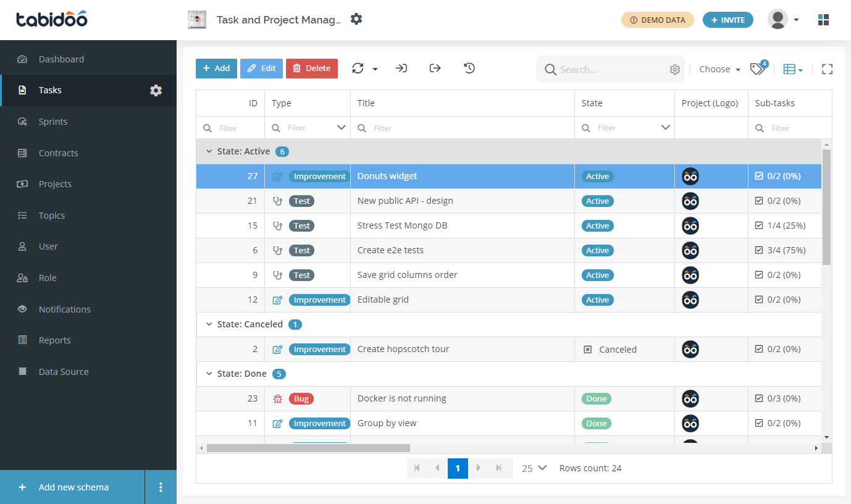Open search settings gear icon
851x504 pixels.
pos(675,70)
